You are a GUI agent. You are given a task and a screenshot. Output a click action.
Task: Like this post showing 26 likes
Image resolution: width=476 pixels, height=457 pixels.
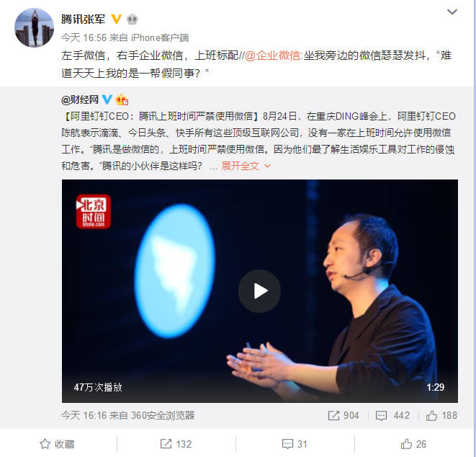413,444
